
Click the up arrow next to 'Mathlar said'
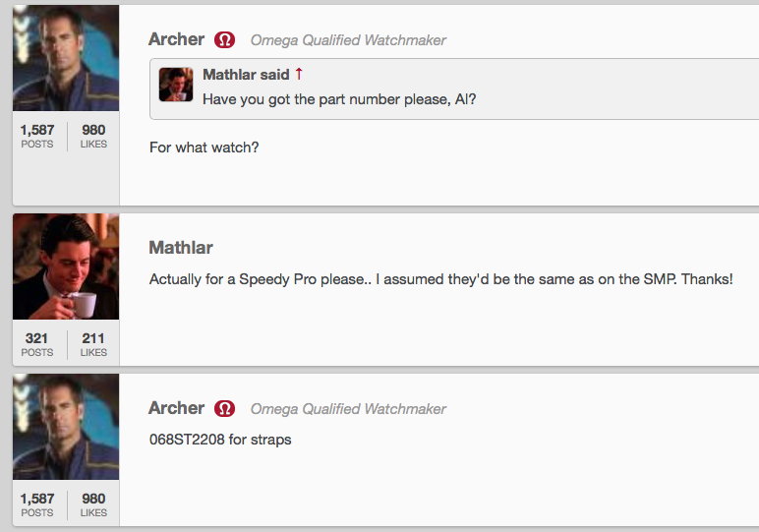coord(299,74)
